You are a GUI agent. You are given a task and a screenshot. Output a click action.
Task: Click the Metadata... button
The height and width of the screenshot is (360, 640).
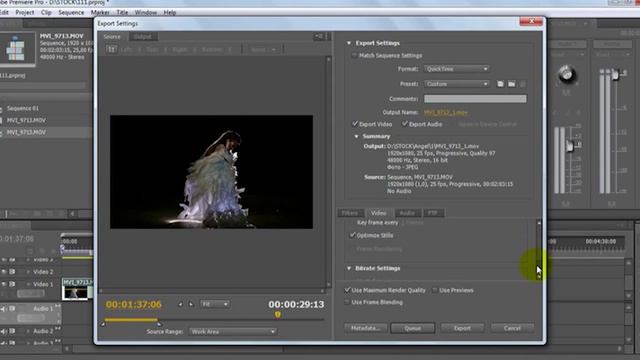[366, 328]
